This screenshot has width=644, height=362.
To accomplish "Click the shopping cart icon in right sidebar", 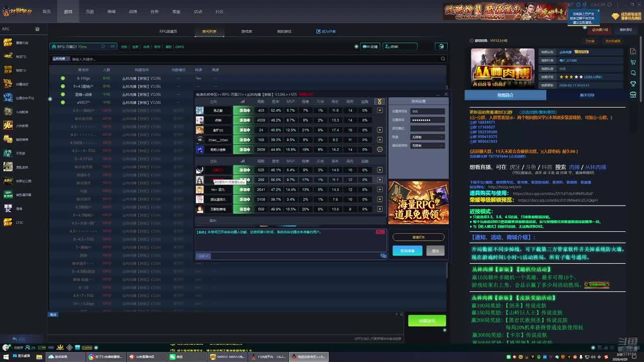I will (x=633, y=62).
